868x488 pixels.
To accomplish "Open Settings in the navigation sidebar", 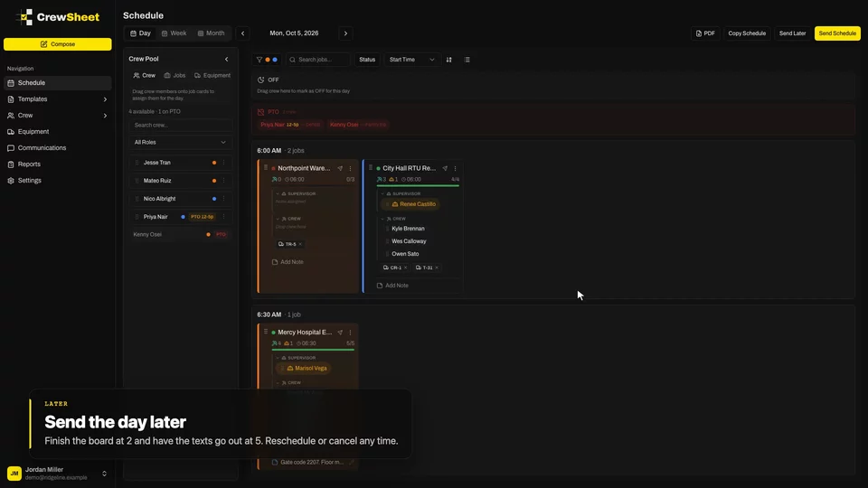I will click(x=58, y=181).
